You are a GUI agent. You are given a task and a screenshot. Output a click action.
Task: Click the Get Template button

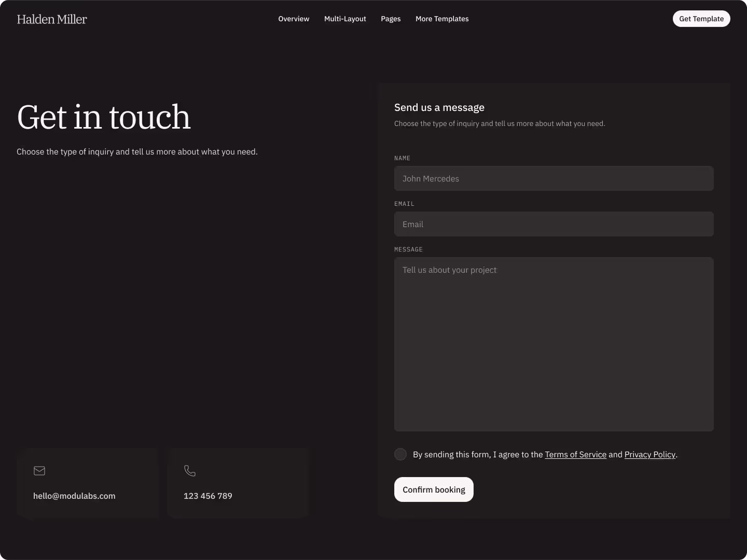pos(701,19)
